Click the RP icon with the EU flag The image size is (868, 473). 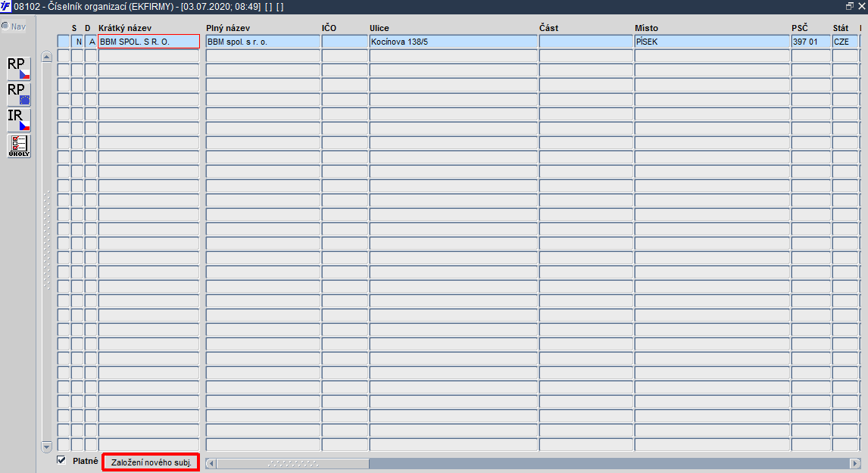pyautogui.click(x=18, y=94)
